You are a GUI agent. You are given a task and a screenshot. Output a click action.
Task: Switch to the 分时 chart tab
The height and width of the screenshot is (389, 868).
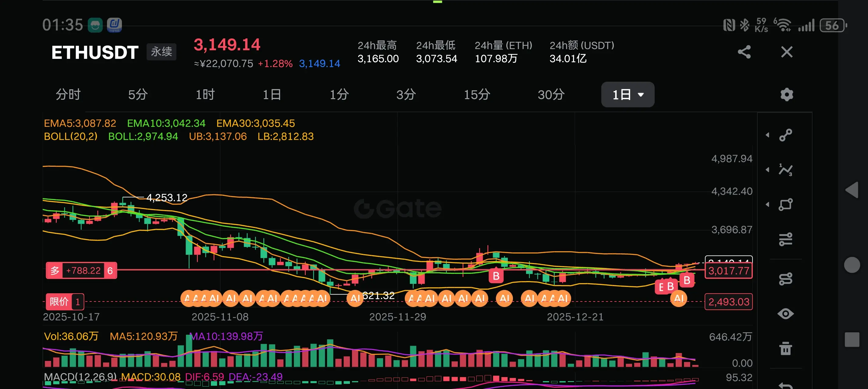pos(68,95)
